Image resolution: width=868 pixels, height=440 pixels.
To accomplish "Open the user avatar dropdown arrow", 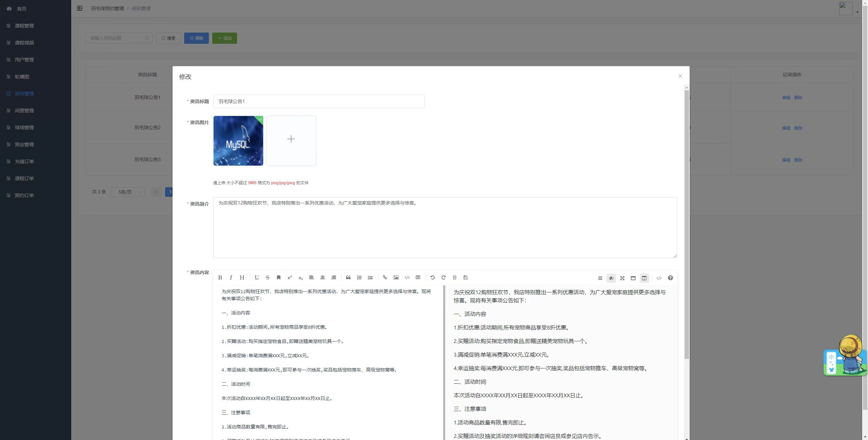I will (x=857, y=12).
